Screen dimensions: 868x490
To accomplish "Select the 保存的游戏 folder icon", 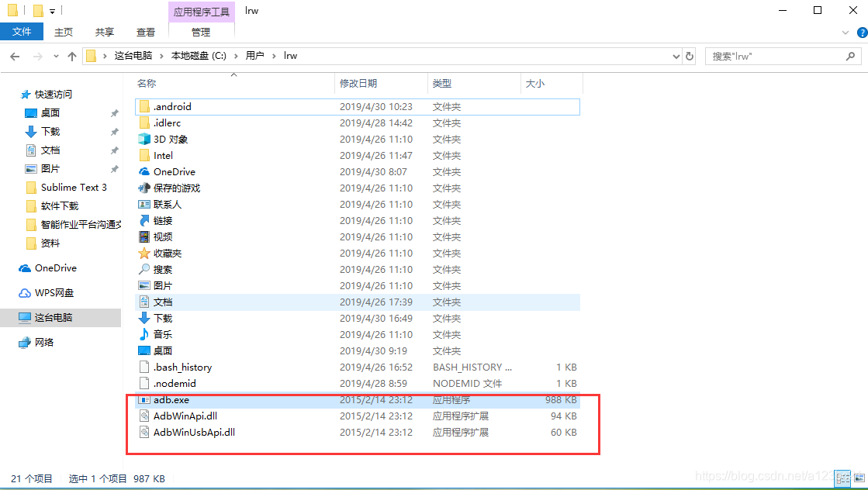I will click(144, 188).
